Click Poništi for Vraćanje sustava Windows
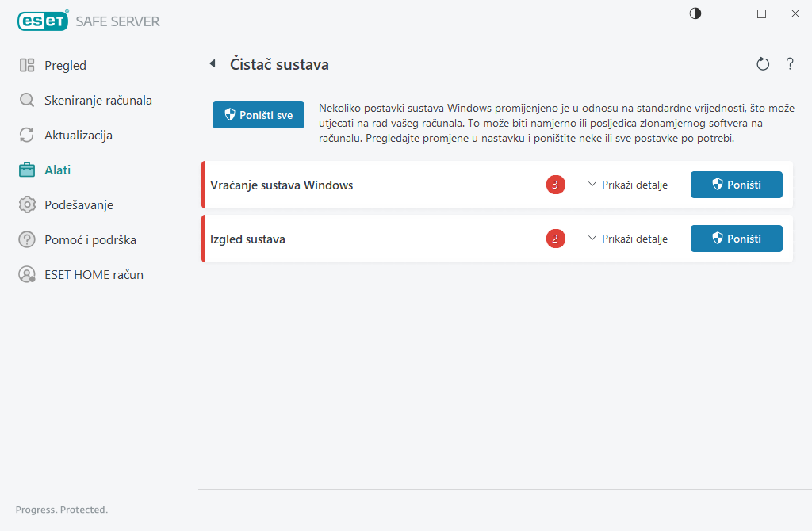Image resolution: width=812 pixels, height=531 pixels. pos(737,185)
